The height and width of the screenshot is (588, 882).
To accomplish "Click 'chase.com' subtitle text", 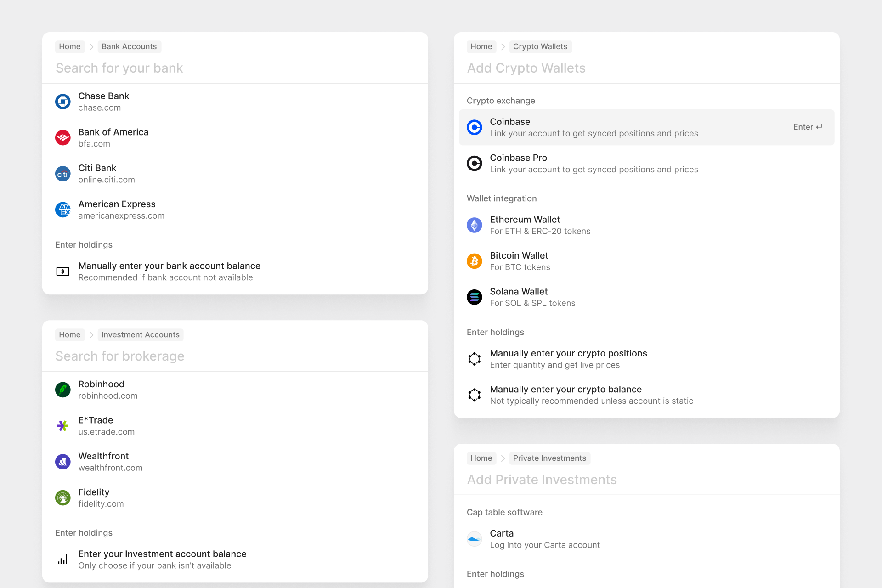I will click(x=100, y=108).
